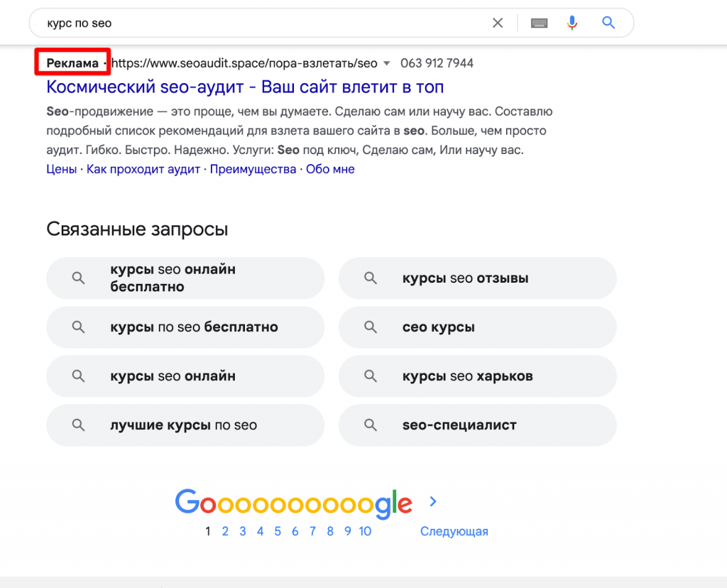
Task: Expand the ad URL dropdown arrow
Action: click(x=387, y=63)
